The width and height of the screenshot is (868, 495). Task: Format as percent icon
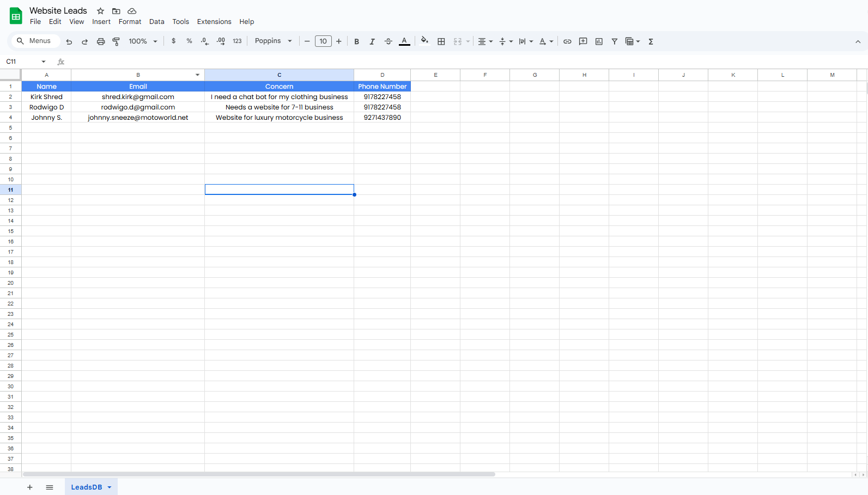(189, 41)
